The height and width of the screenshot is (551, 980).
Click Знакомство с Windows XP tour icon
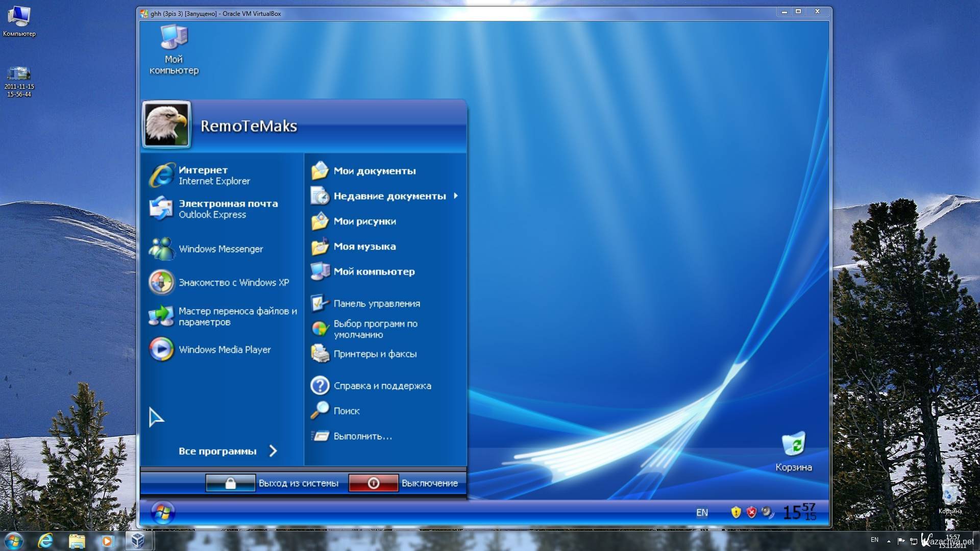point(162,282)
